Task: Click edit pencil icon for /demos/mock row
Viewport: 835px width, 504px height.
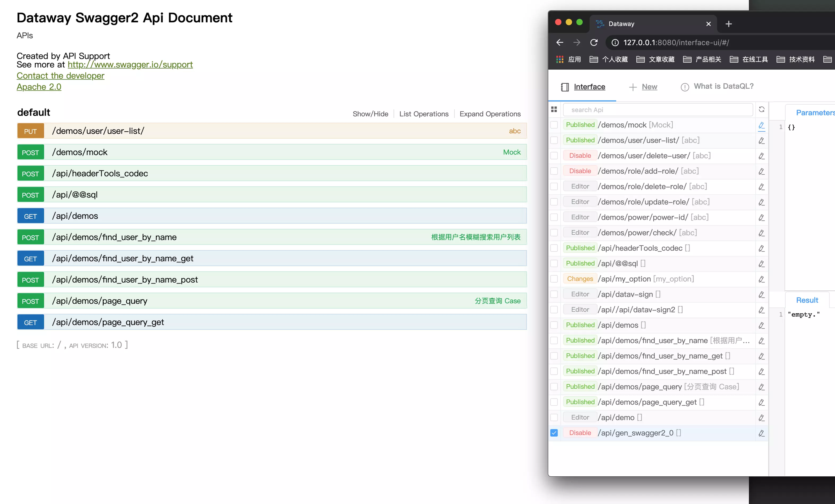Action: [762, 125]
